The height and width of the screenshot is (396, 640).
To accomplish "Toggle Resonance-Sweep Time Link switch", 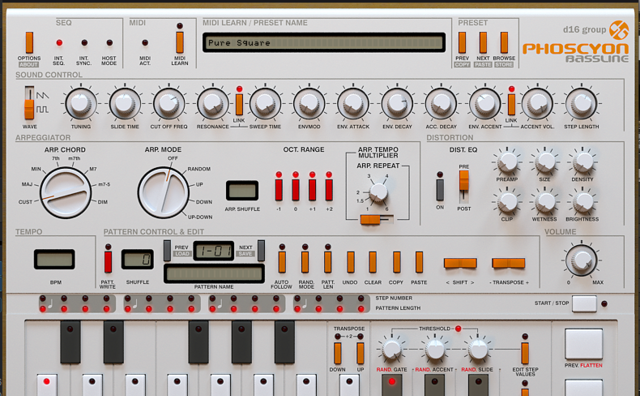I will pos(239,105).
